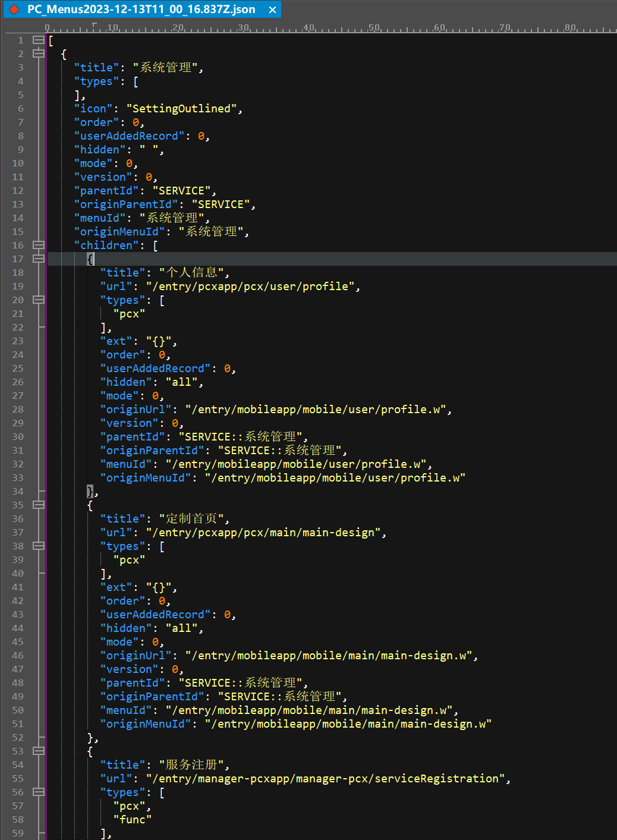Click the "hidden" key on line 9
Viewport: 617px width, 840px height.
100,149
